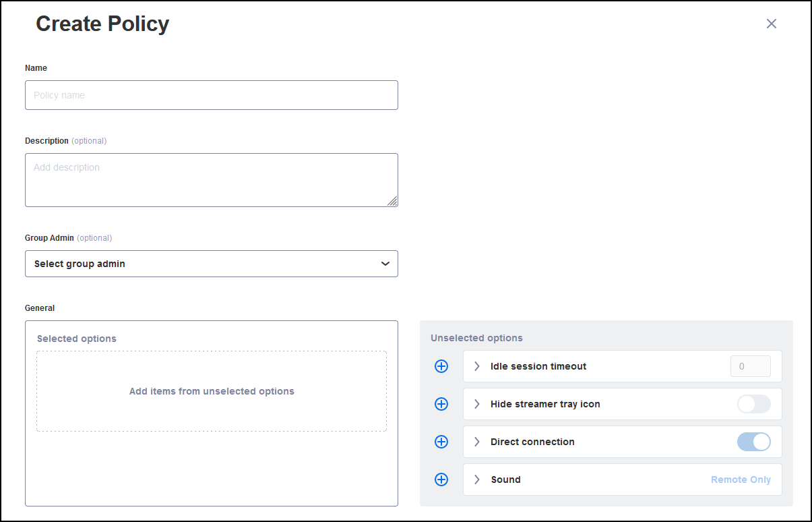
Task: Select the Description field label
Action: click(46, 141)
